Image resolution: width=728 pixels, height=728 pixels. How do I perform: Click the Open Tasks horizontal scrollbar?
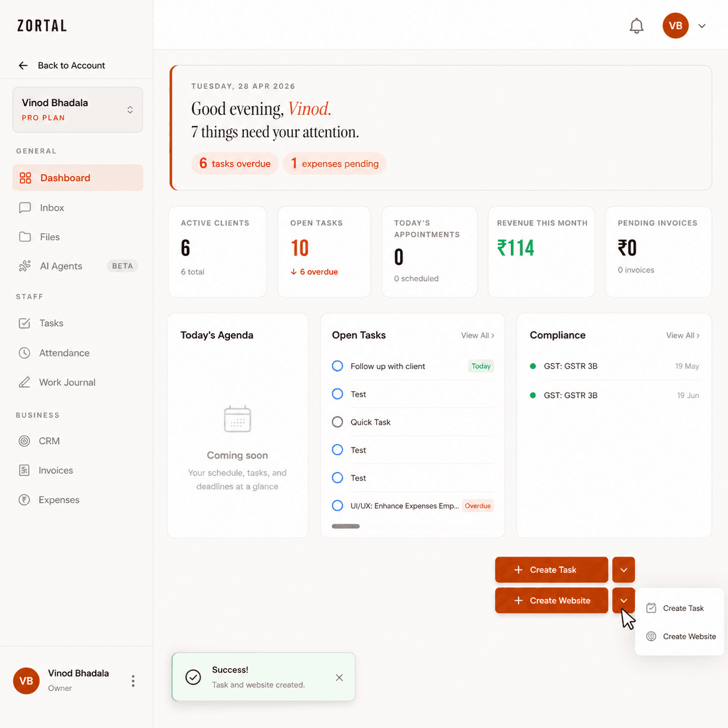click(345, 527)
